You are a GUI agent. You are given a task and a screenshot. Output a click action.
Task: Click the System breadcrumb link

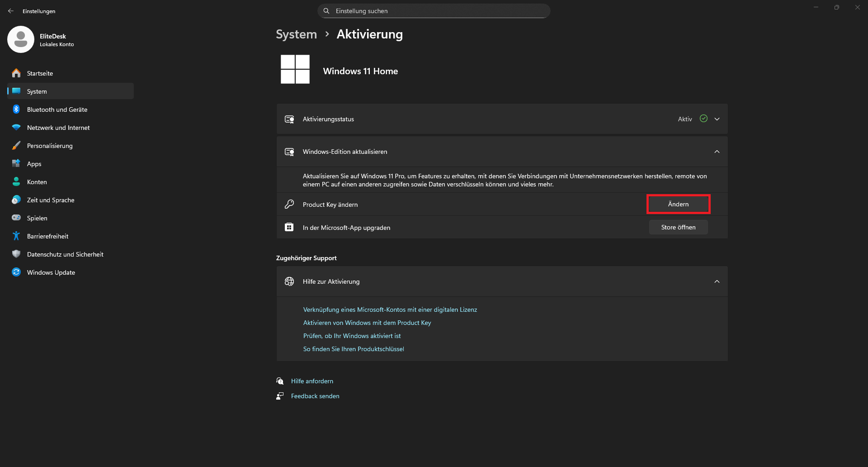(296, 34)
